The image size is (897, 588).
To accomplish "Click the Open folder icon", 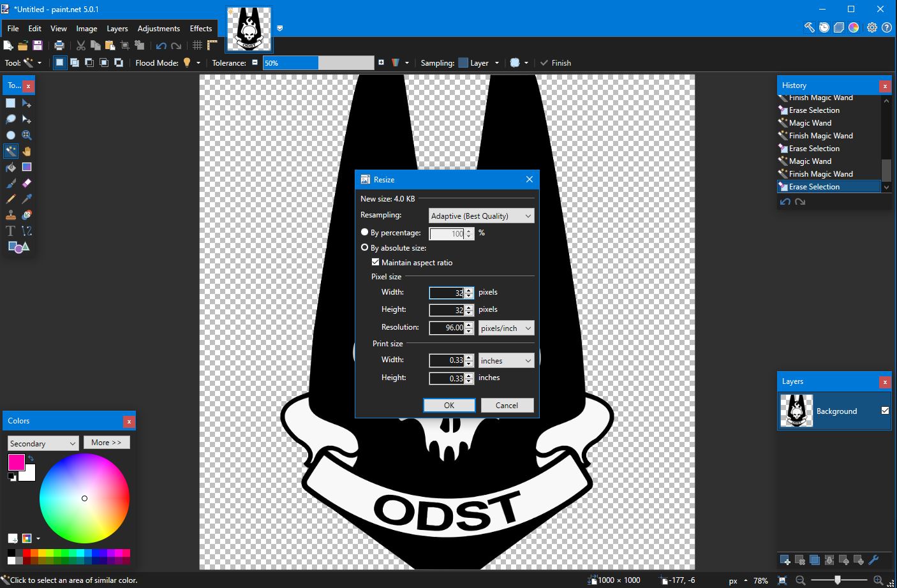I will (x=23, y=45).
